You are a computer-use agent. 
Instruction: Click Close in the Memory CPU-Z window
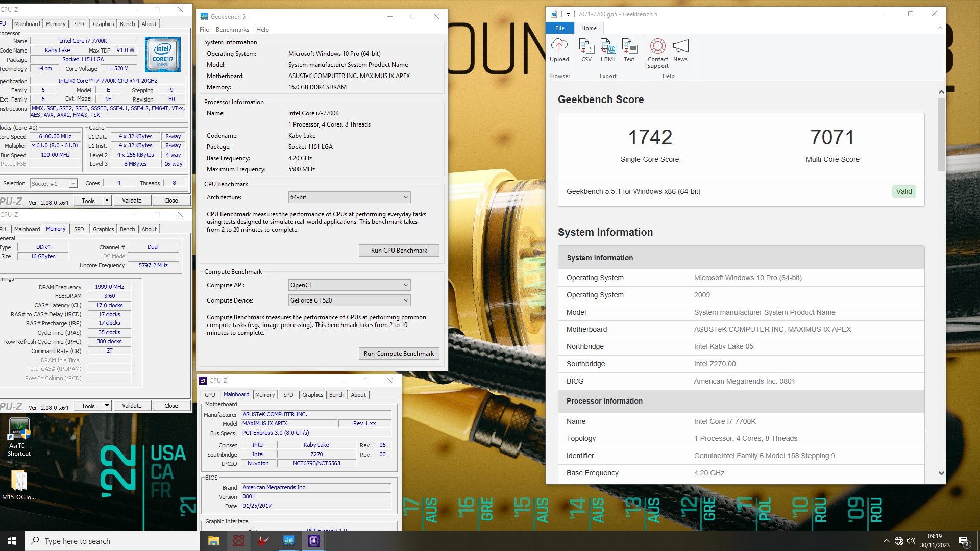tap(171, 406)
